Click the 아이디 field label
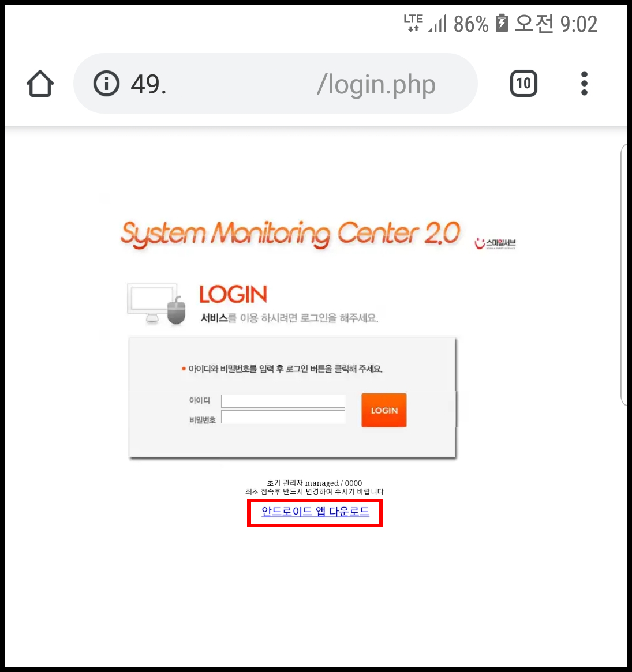Screen dimensions: 632x672 point(200,400)
